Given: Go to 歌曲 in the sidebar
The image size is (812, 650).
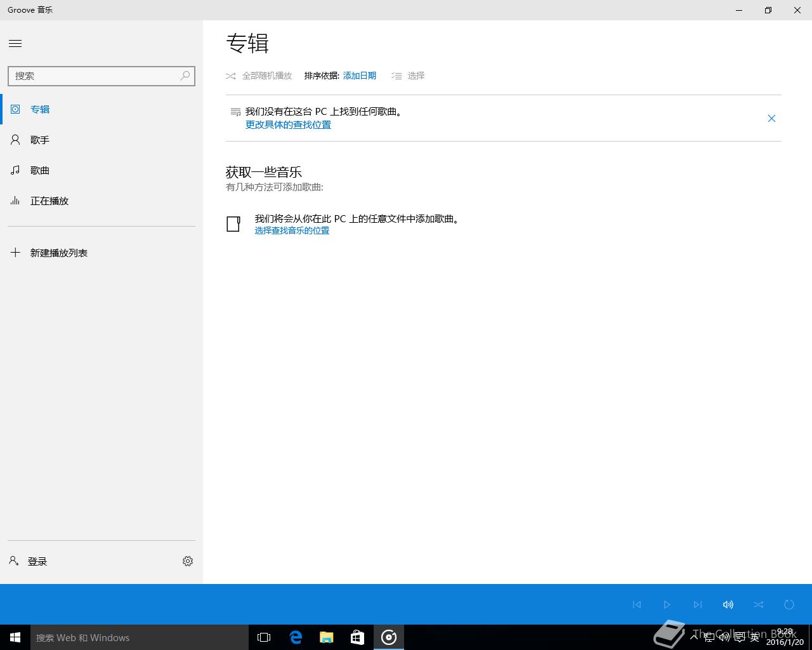Looking at the screenshot, I should tap(101, 170).
